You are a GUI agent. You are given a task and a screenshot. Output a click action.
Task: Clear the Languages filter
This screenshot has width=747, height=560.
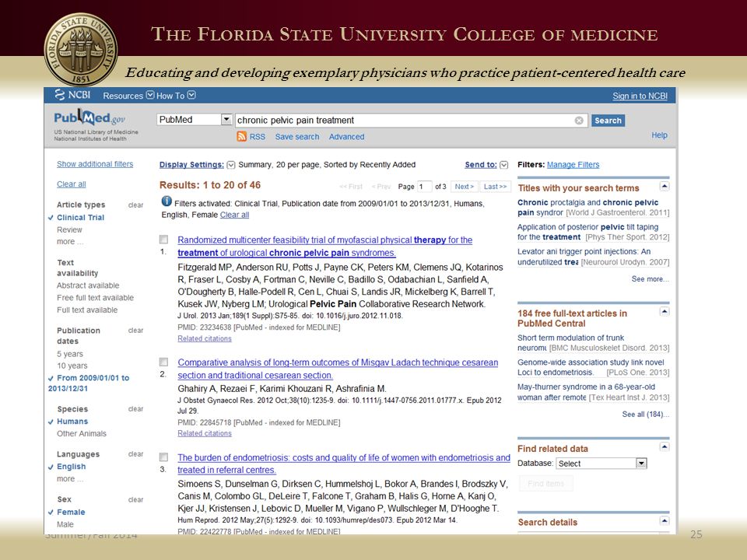pyautogui.click(x=135, y=454)
